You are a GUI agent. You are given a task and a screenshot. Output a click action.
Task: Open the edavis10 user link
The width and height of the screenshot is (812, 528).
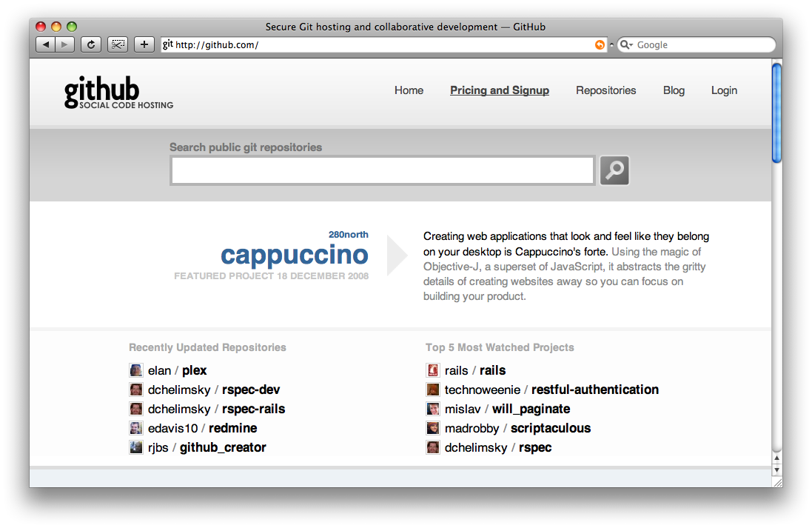coord(173,428)
